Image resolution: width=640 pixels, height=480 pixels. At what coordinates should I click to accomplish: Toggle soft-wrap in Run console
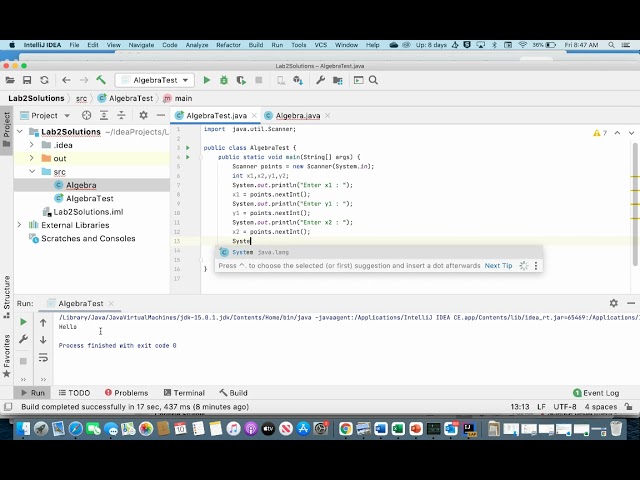(43, 358)
